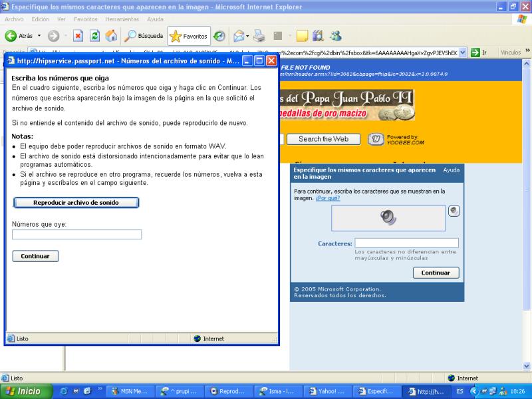Click the Atrás back arrow button
The height and width of the screenshot is (399, 532).
coord(19,36)
